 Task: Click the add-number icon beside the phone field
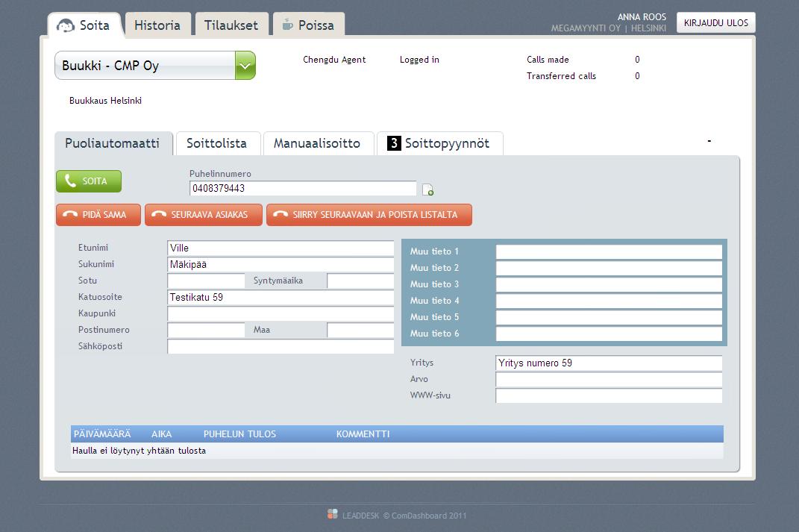click(427, 190)
